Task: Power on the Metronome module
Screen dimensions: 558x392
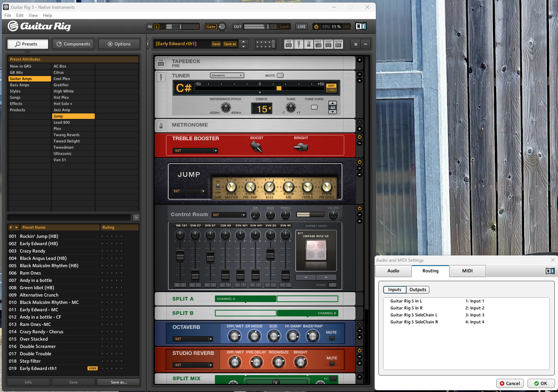Action: [x=360, y=123]
